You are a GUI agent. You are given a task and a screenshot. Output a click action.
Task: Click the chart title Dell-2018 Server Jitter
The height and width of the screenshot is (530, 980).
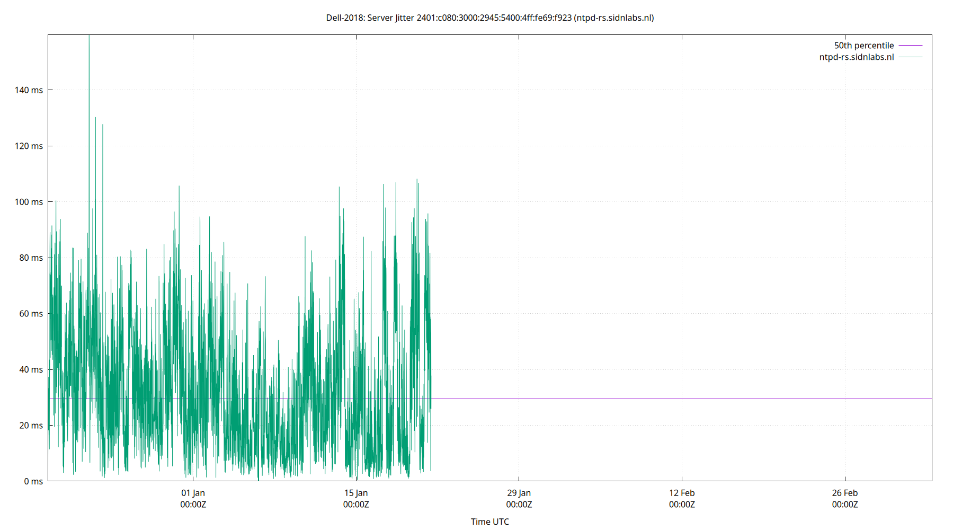[490, 17]
